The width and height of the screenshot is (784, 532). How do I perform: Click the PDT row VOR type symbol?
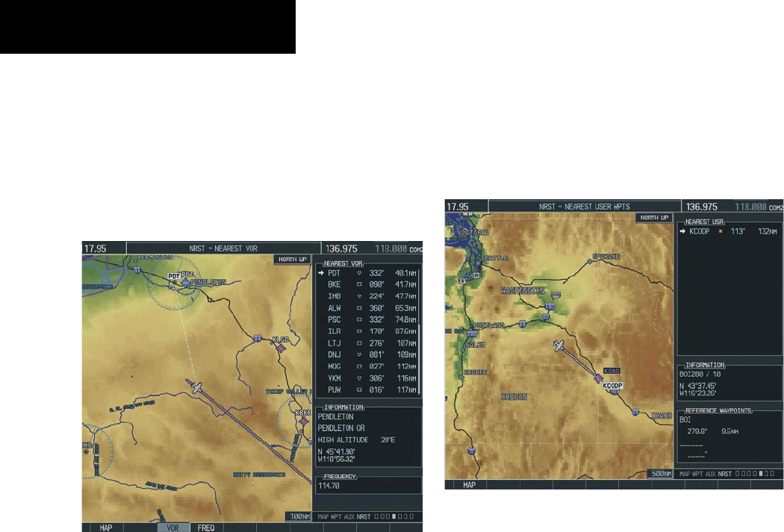coord(359,273)
